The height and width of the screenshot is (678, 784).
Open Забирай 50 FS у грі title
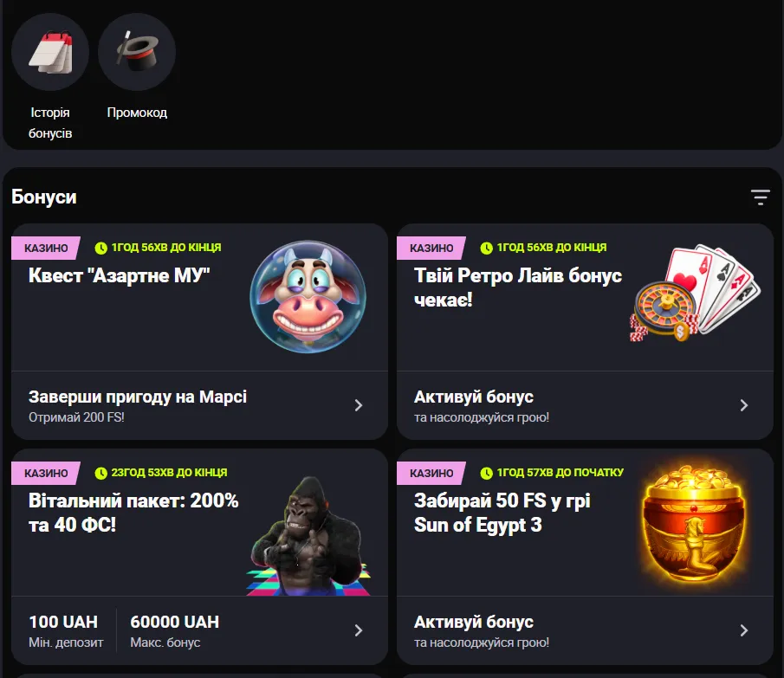(x=502, y=513)
